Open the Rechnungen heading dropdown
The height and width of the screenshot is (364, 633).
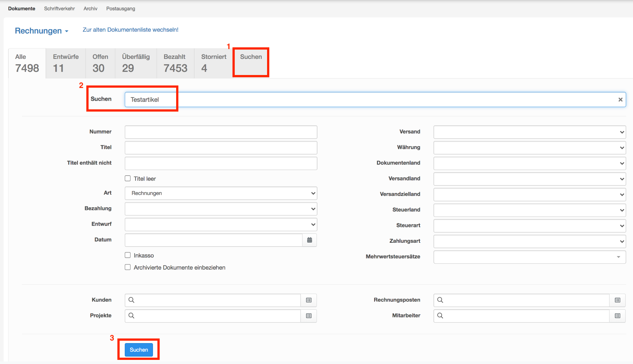coord(42,31)
